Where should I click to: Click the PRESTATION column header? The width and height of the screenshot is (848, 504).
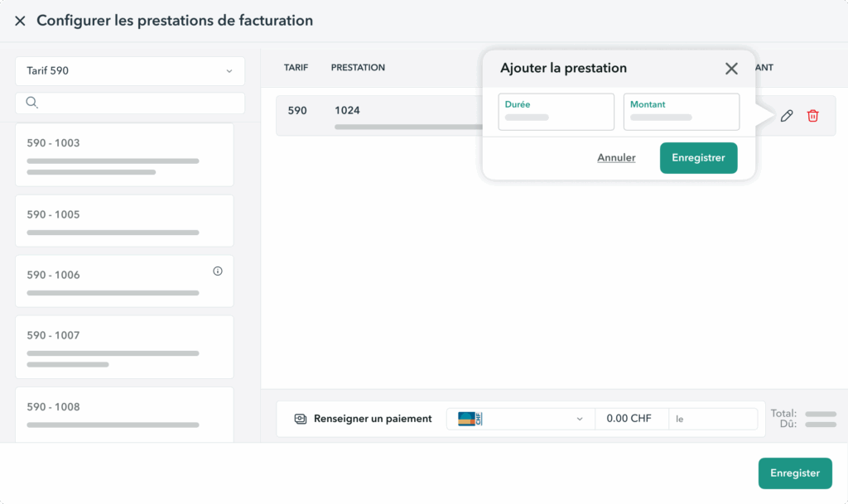tap(358, 68)
